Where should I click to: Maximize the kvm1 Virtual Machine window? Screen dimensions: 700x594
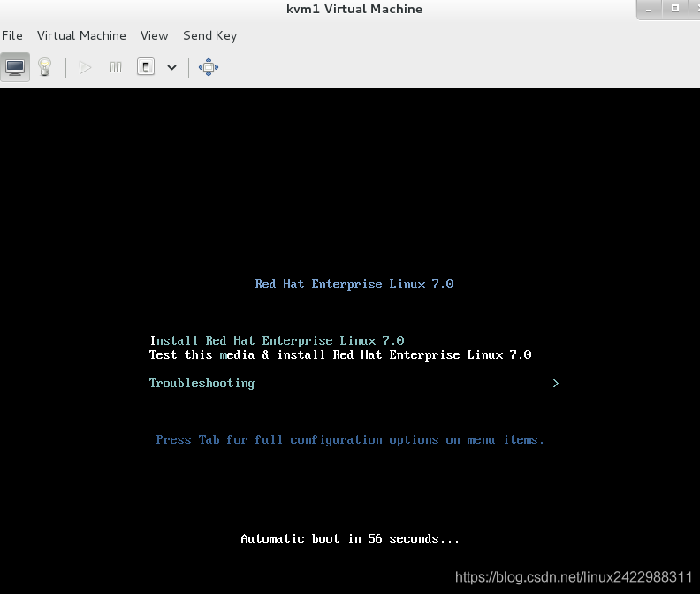675,9
